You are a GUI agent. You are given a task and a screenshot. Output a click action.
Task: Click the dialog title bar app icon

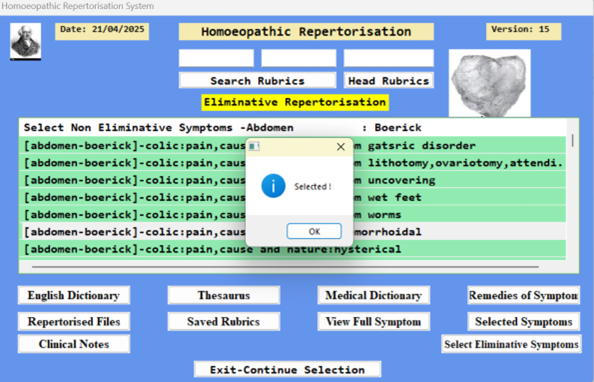coord(254,146)
